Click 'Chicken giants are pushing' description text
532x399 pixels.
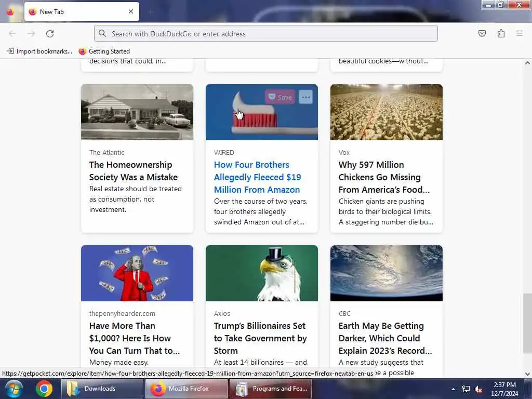386,212
